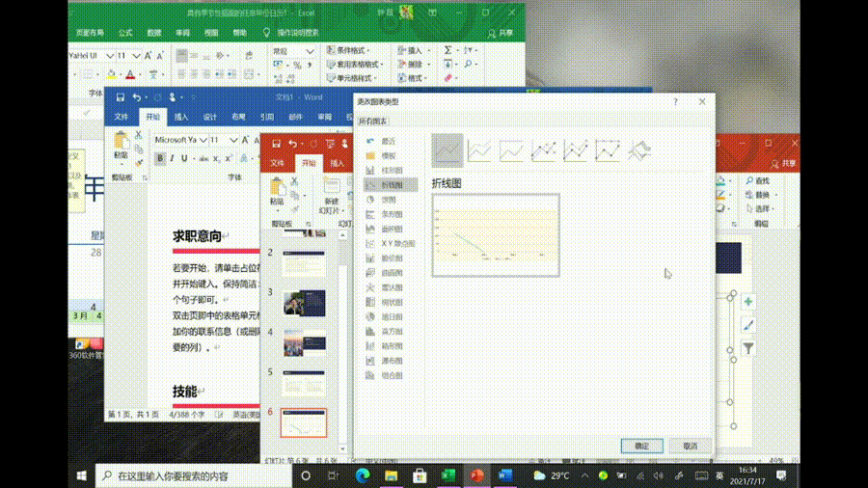Click the dialog help question mark
This screenshot has height=488, width=868.
click(x=675, y=102)
